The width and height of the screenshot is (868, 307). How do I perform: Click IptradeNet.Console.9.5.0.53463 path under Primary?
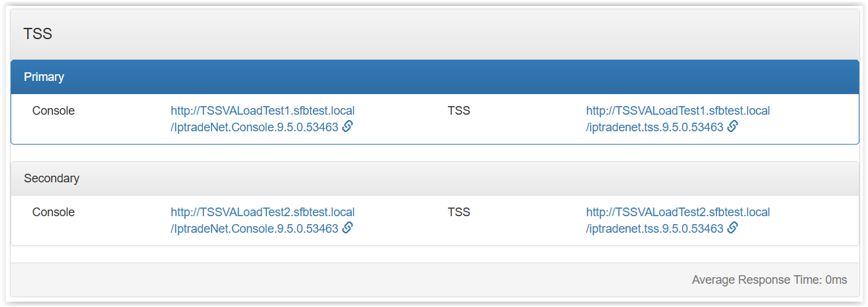coord(254,127)
